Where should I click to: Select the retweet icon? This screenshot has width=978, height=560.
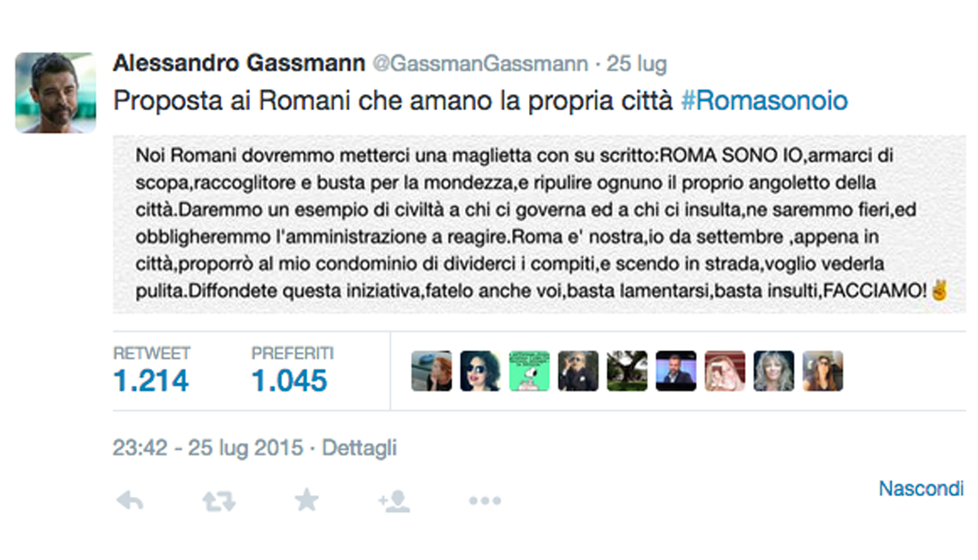click(218, 500)
